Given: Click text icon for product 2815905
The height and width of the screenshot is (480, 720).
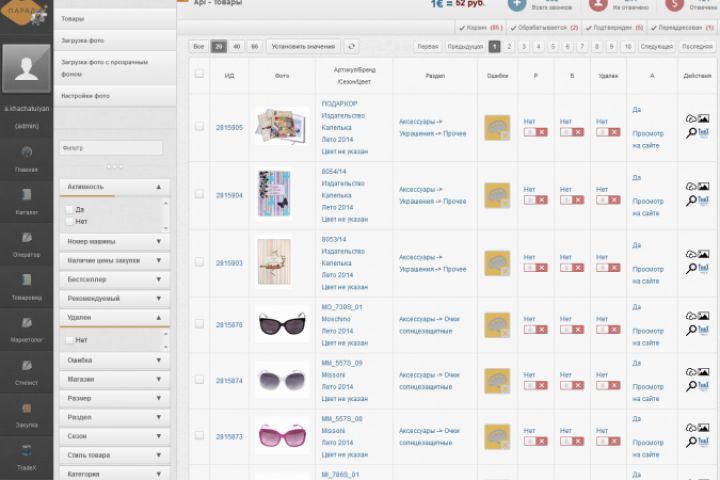Looking at the screenshot, I should 703,133.
